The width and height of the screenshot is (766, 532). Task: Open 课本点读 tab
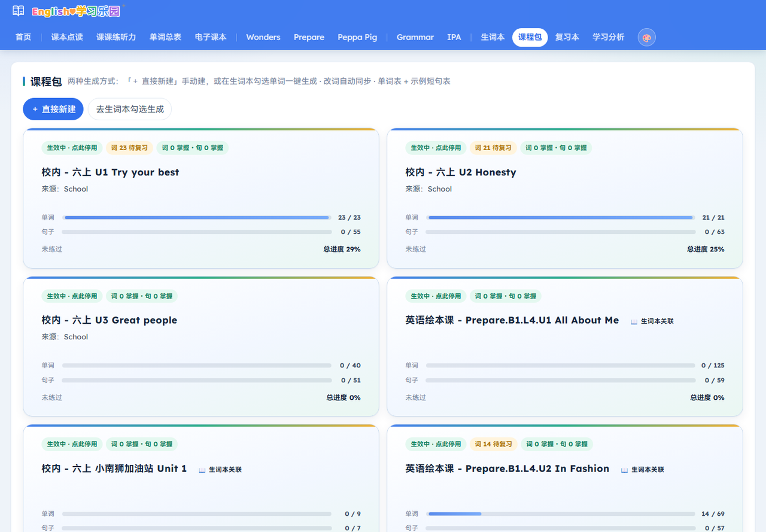click(x=67, y=37)
